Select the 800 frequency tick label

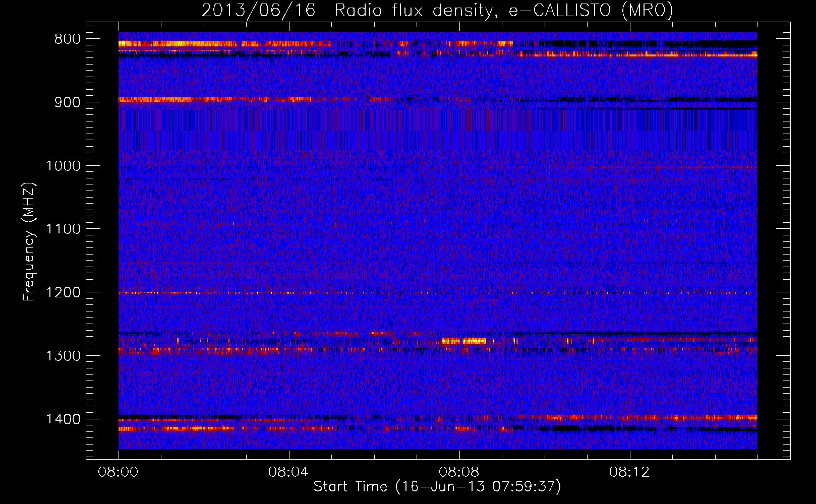tap(68, 39)
